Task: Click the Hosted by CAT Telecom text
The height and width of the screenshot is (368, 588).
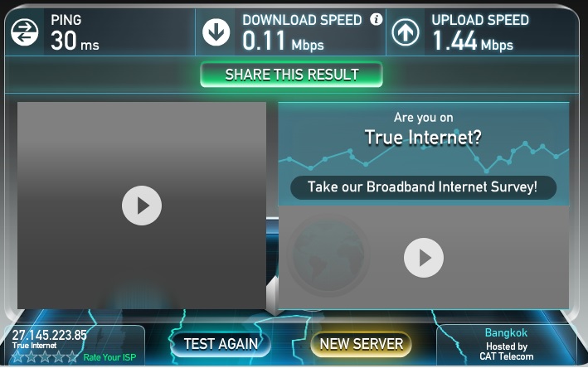Action: click(x=507, y=351)
